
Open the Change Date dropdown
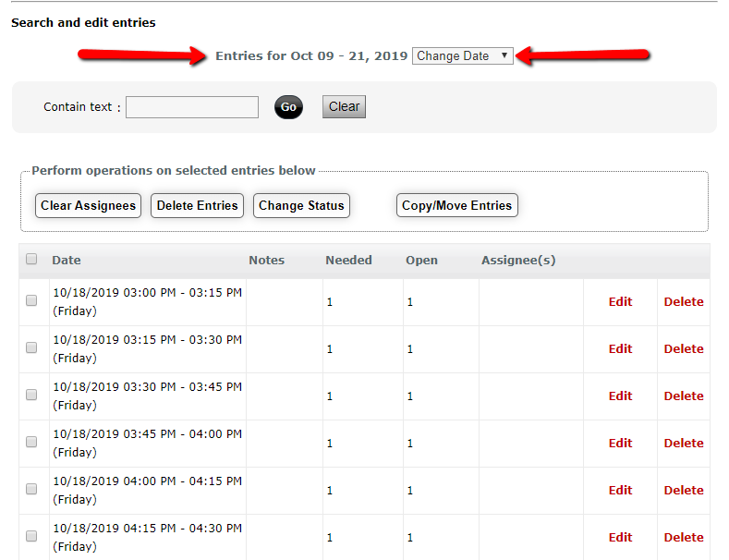[463, 55]
